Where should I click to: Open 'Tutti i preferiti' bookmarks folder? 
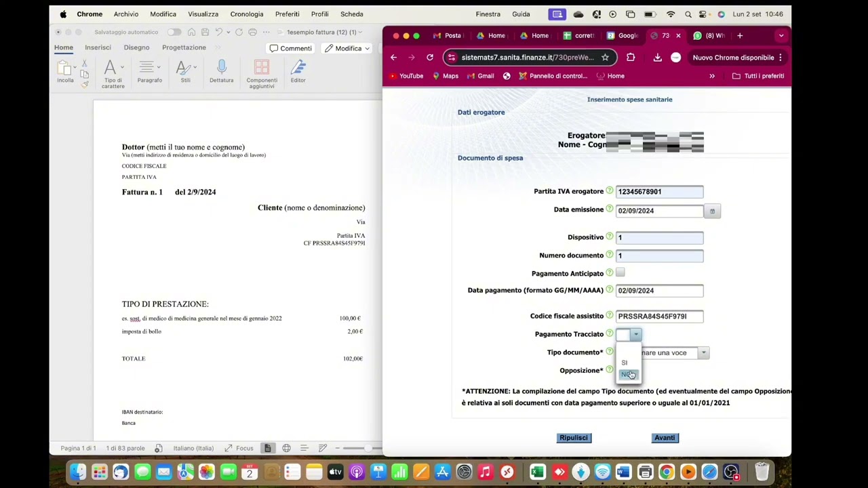[758, 76]
